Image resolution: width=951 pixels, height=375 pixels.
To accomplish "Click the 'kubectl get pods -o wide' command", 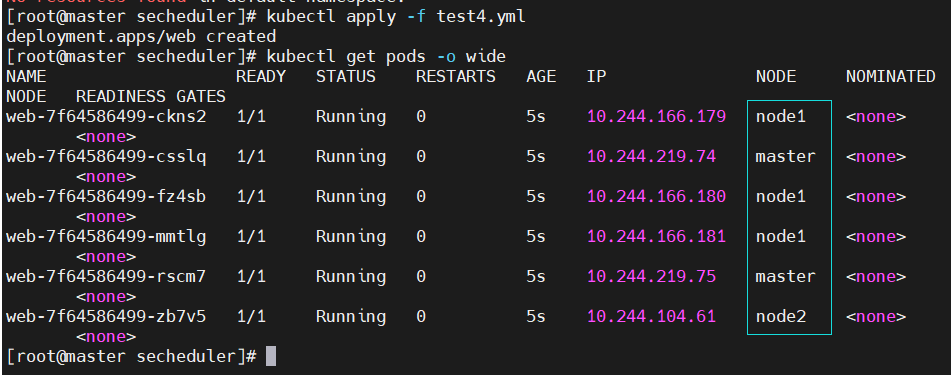I will (x=386, y=57).
